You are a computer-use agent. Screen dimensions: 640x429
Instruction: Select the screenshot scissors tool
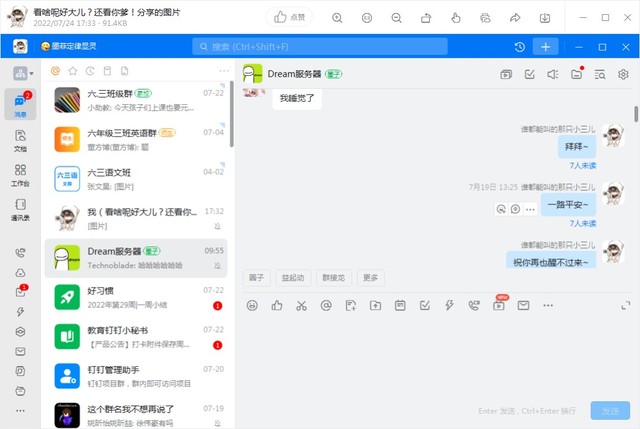pyautogui.click(x=301, y=305)
